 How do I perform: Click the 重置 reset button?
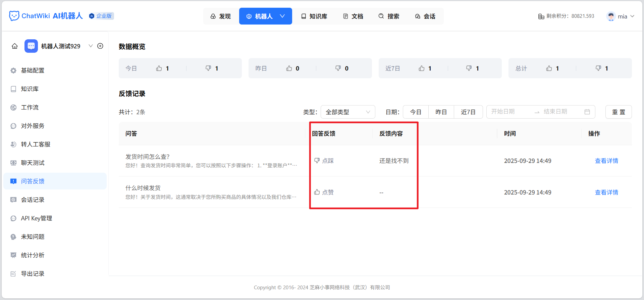pos(619,112)
